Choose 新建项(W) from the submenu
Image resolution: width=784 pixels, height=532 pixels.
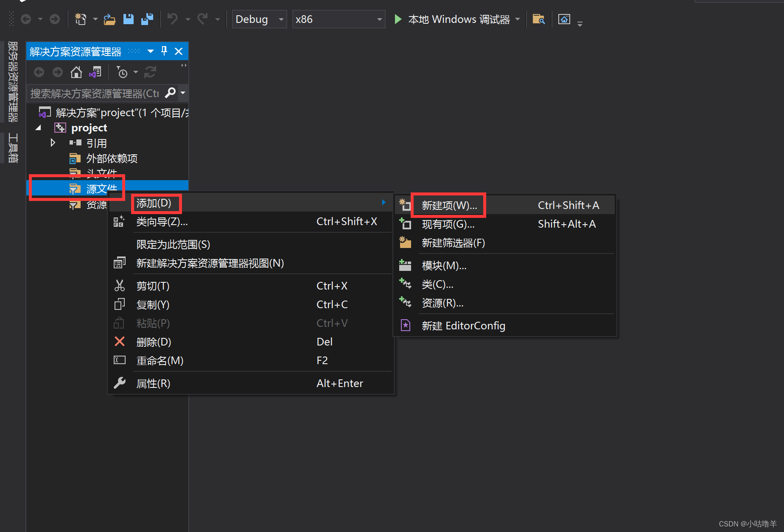tap(448, 205)
